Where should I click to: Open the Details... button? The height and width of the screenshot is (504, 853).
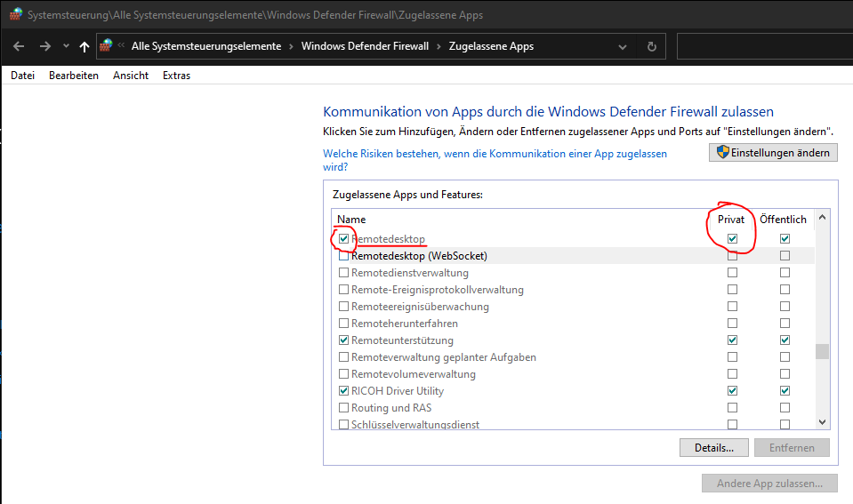click(713, 448)
